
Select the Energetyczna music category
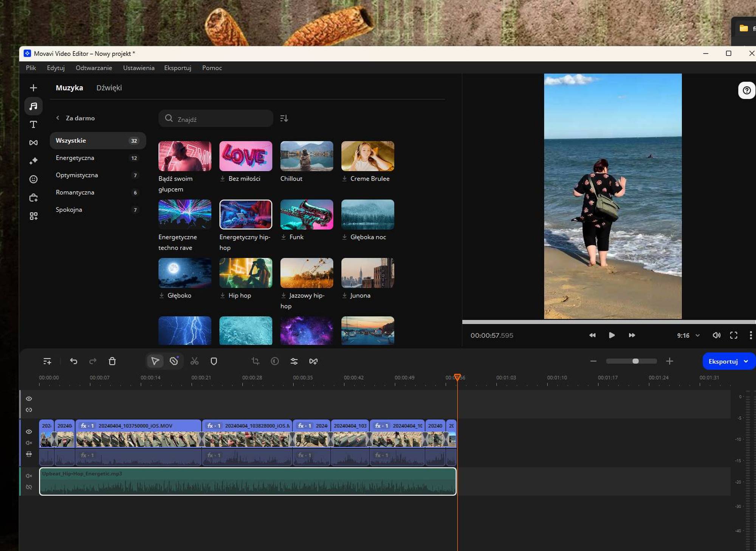tap(75, 158)
